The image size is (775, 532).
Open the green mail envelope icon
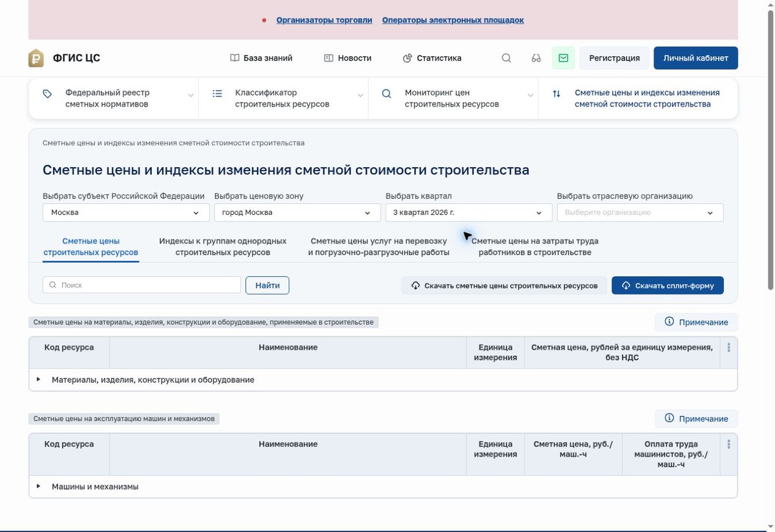(563, 58)
